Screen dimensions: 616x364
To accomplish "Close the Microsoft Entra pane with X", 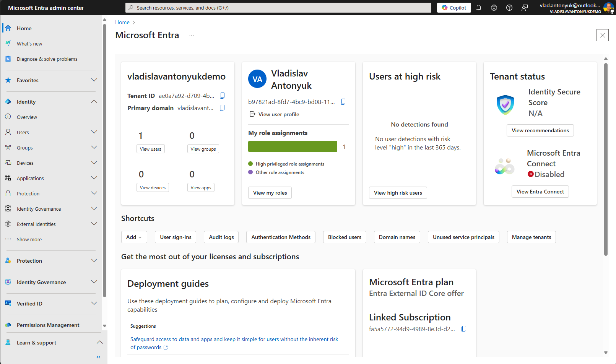I will (603, 35).
